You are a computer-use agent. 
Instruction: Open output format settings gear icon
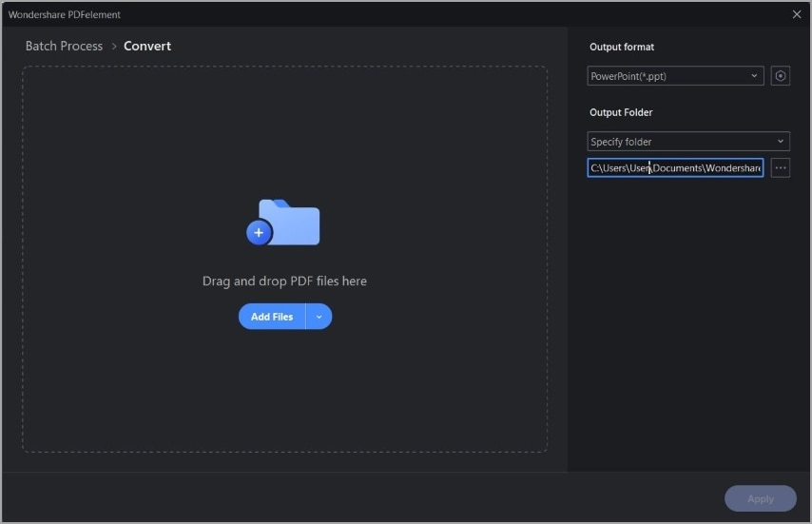(780, 76)
